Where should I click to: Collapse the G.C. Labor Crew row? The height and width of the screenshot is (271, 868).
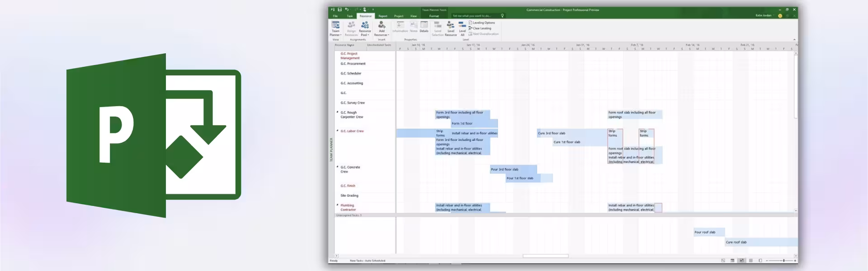point(337,131)
